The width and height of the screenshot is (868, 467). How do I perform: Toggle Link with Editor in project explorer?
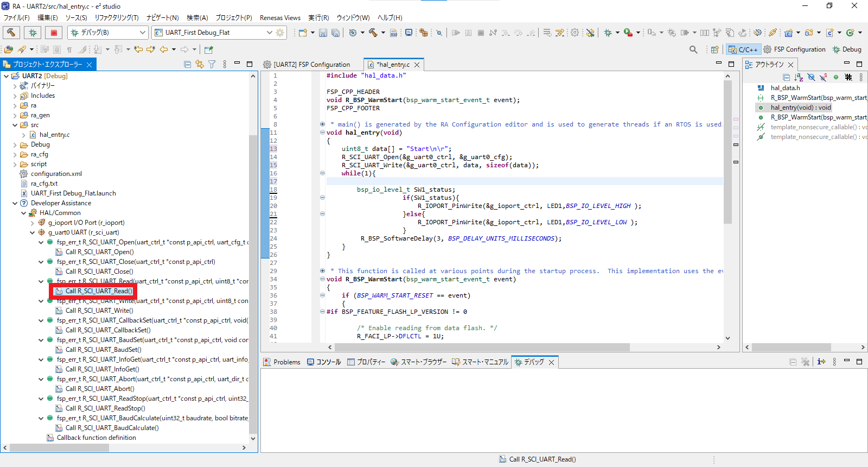tap(200, 64)
